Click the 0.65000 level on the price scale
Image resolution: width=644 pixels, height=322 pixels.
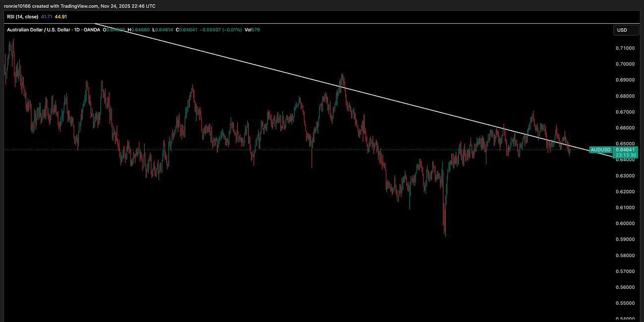(x=625, y=144)
